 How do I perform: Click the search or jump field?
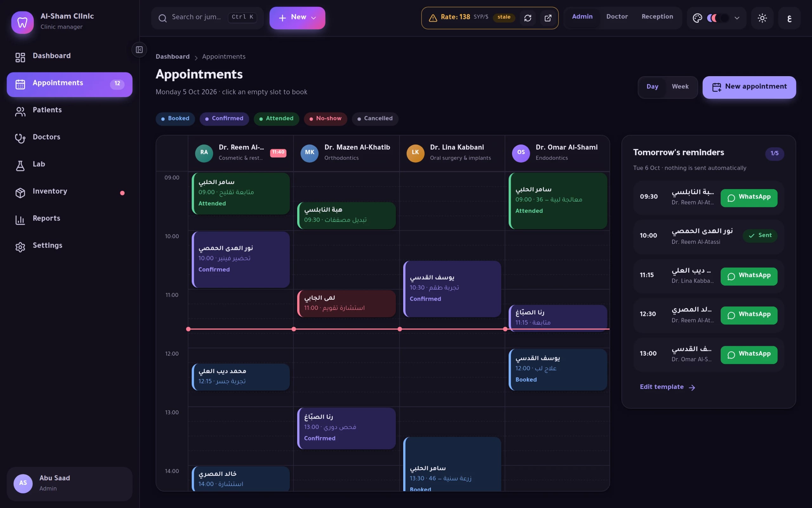(x=207, y=18)
